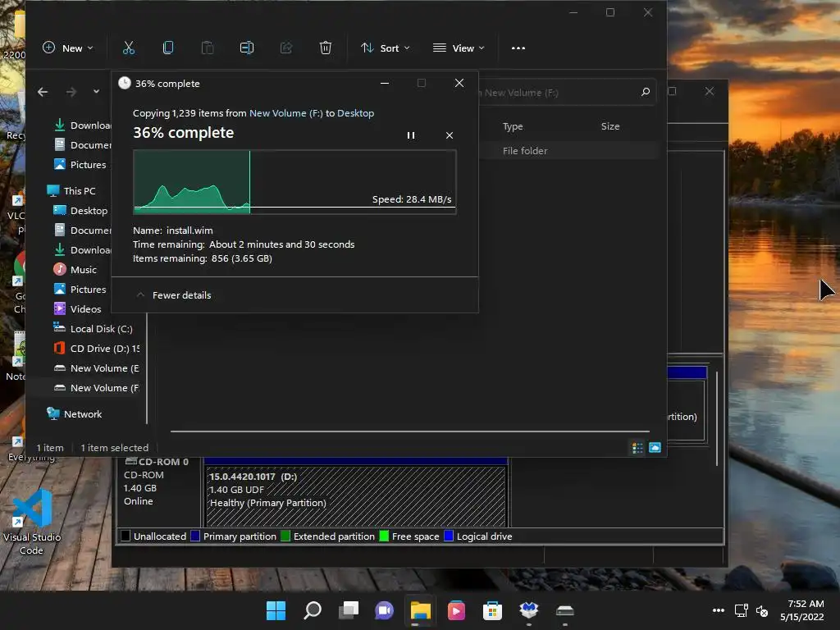
Task: Click the Copy icon in toolbar
Action: (167, 48)
